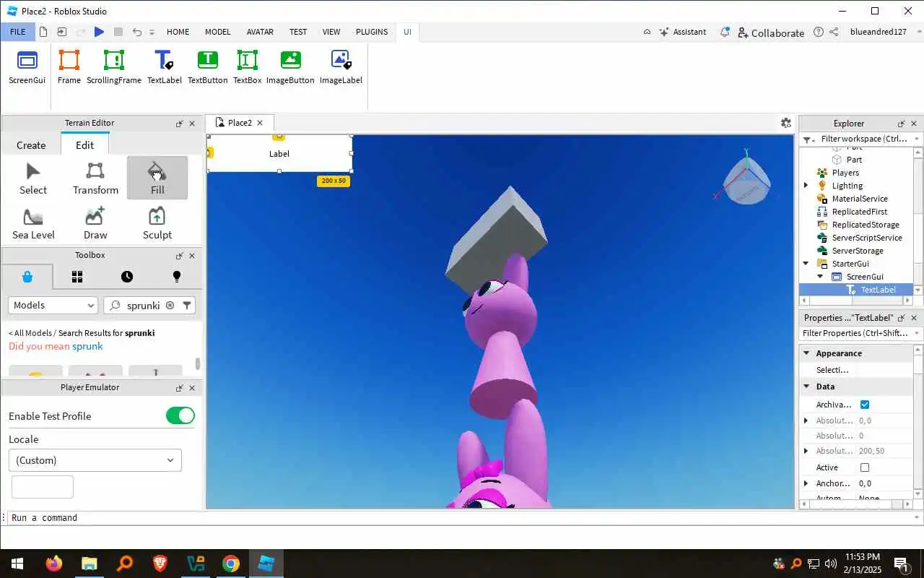
Task: Collapse the StarterGui tree node
Action: coord(806,264)
